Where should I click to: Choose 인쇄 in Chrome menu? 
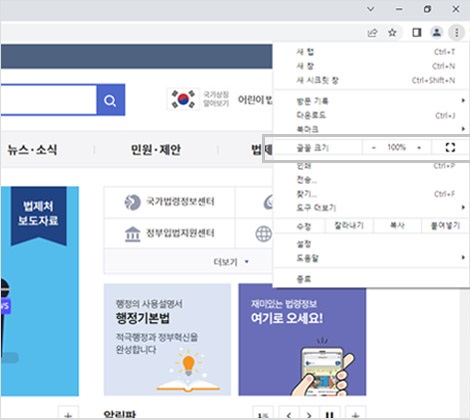371,166
